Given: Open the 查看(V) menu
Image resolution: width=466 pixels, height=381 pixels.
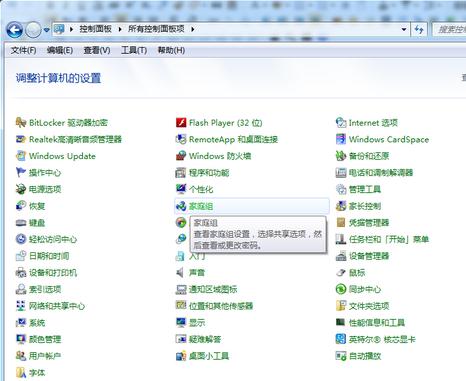Looking at the screenshot, I should [97, 50].
